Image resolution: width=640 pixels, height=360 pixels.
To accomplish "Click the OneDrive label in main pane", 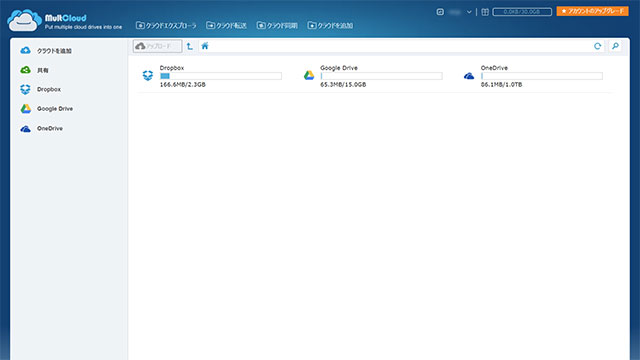I will (x=494, y=68).
